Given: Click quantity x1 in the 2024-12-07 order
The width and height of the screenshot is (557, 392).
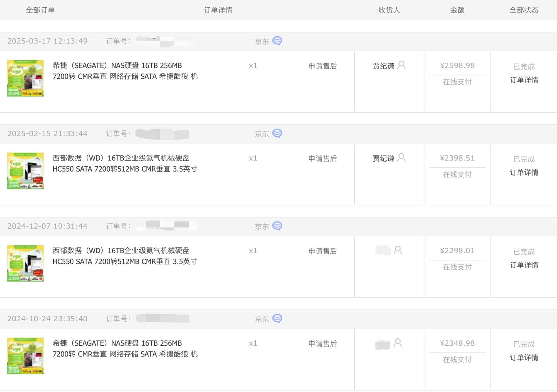Looking at the screenshot, I should 253,251.
